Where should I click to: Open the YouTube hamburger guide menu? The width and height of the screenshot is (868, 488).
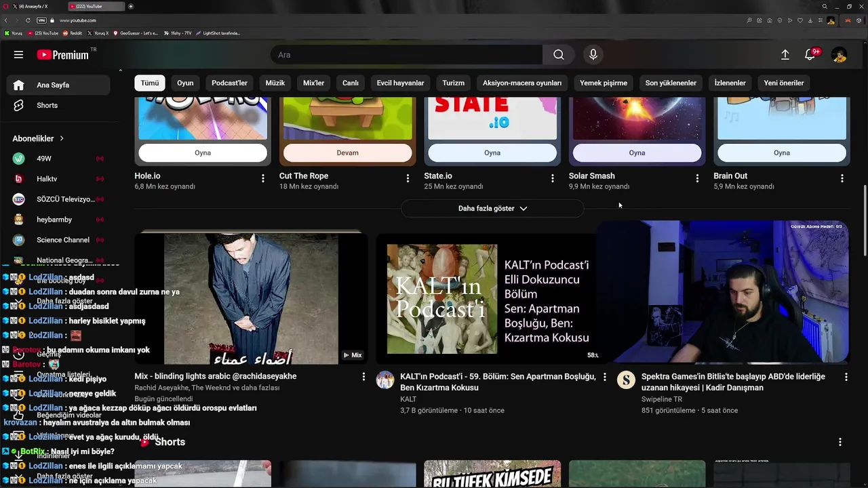coord(18,55)
